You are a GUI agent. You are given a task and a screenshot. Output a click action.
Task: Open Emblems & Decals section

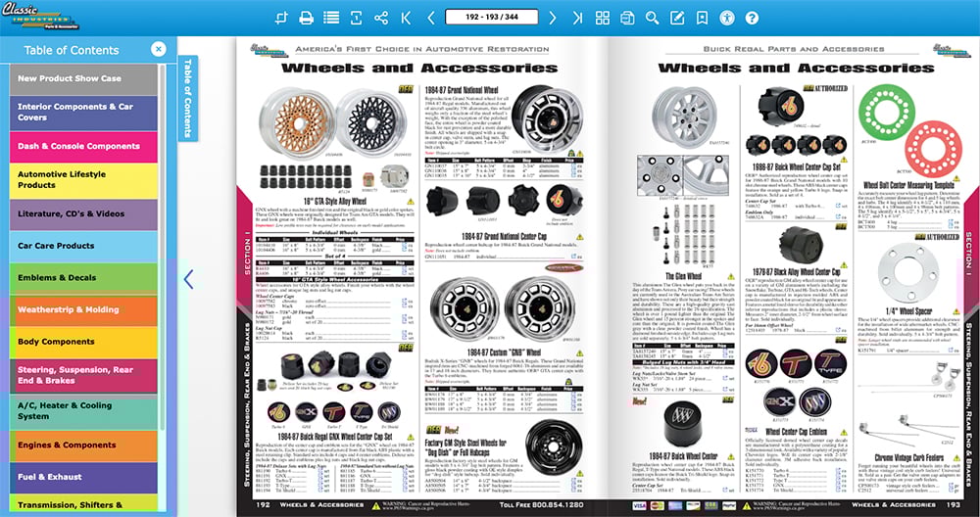[x=83, y=278]
